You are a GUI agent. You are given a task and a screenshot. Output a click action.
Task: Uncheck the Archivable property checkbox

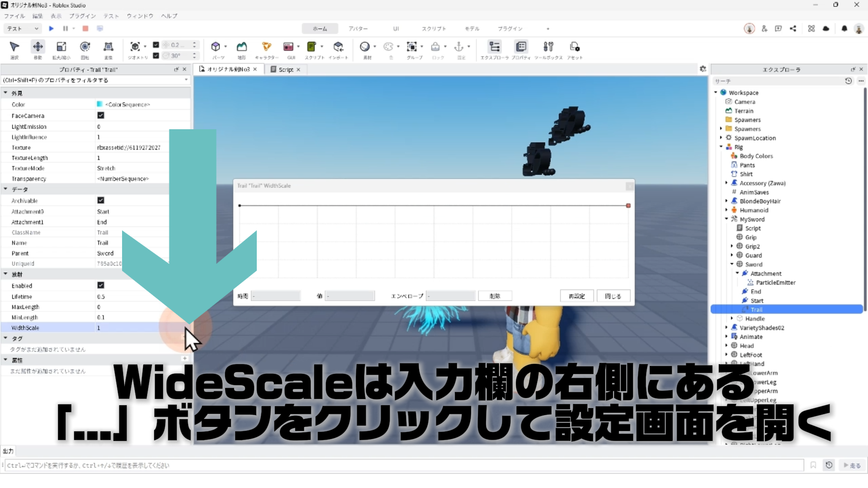point(101,200)
